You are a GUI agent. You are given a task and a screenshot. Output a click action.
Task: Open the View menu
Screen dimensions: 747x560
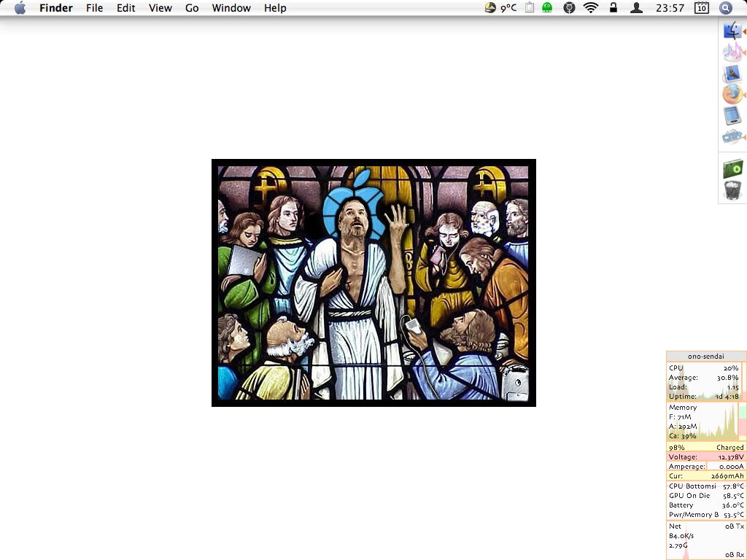pyautogui.click(x=160, y=7)
